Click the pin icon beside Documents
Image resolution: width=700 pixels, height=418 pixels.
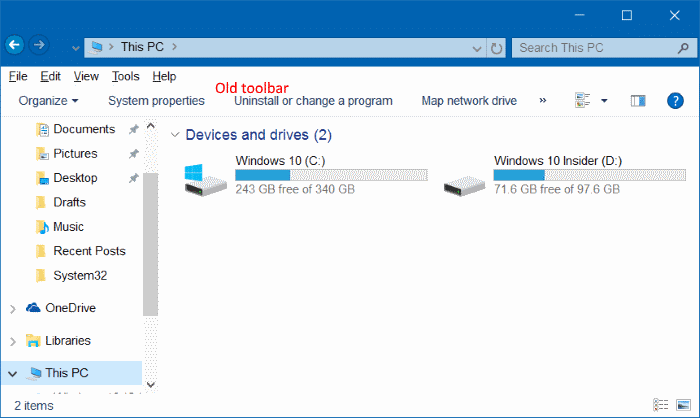tap(133, 130)
